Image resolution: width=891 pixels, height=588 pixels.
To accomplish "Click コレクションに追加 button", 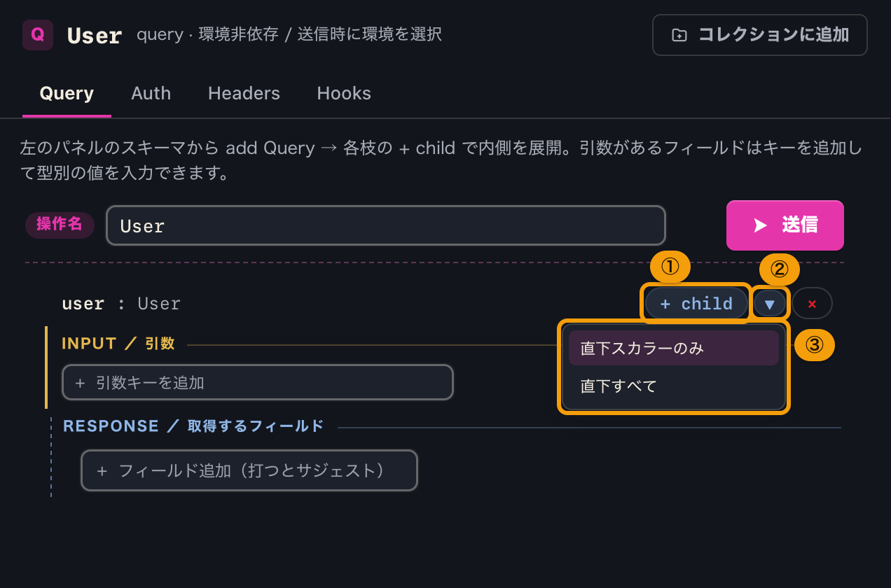I will pyautogui.click(x=760, y=35).
